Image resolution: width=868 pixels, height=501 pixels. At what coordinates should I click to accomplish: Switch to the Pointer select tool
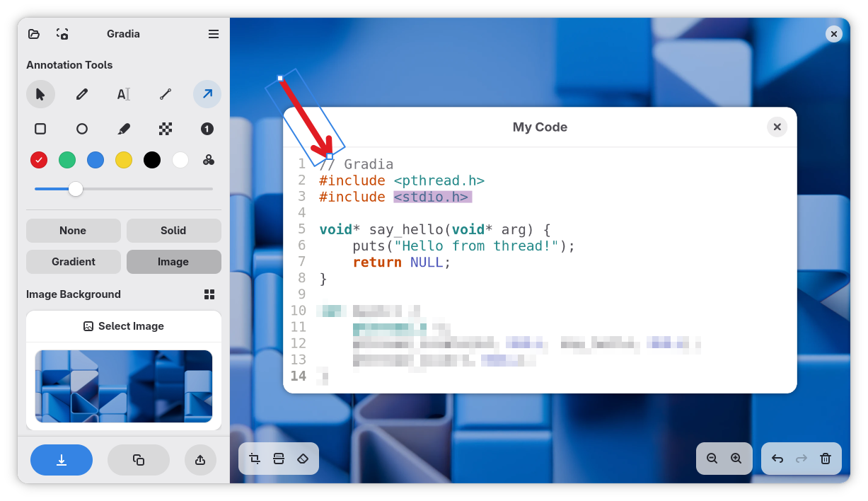40,94
